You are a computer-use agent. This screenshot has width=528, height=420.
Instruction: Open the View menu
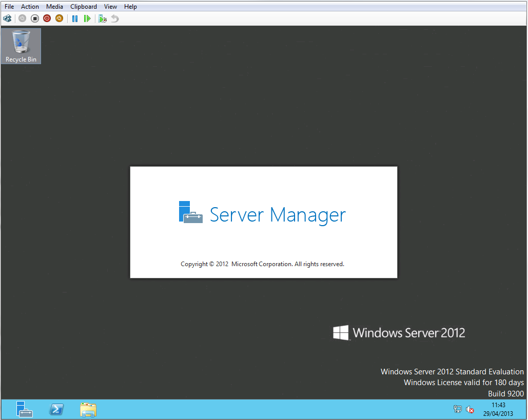pos(110,7)
